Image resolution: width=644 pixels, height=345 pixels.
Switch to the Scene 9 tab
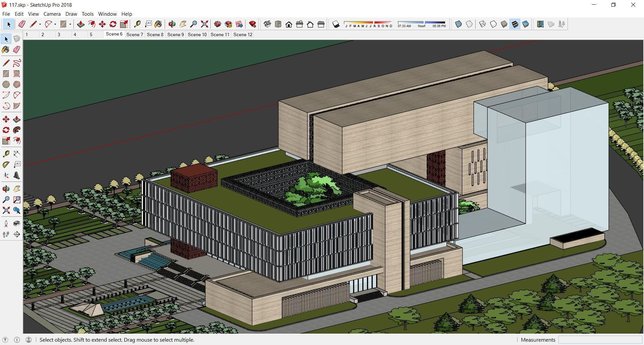175,34
